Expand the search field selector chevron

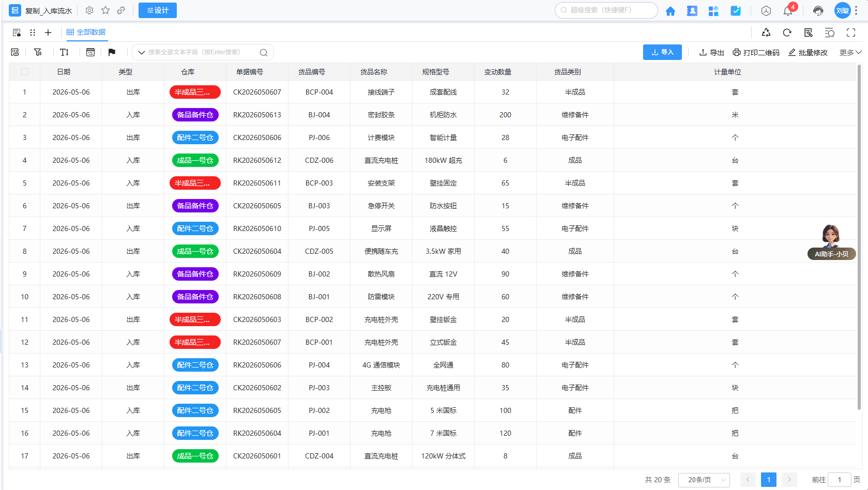pos(141,52)
